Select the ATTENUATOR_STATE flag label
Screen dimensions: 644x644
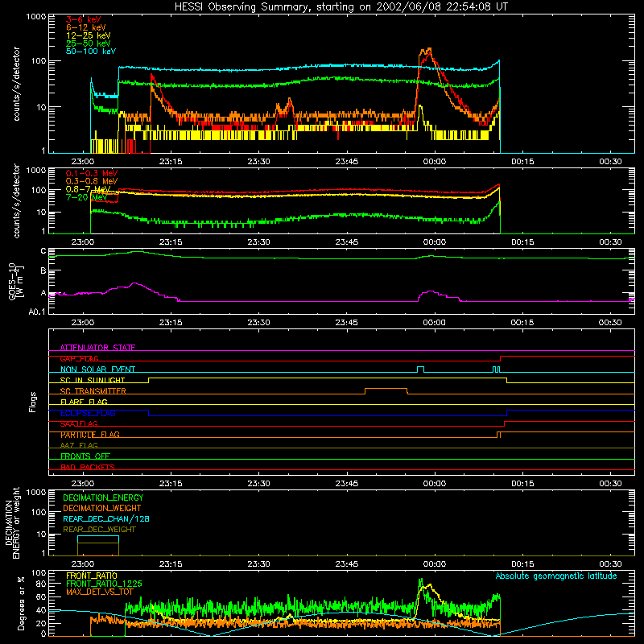[x=97, y=348]
